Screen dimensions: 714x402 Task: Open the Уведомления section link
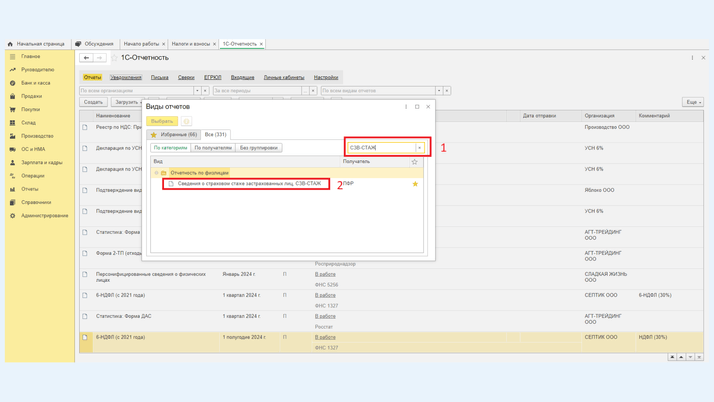point(126,77)
